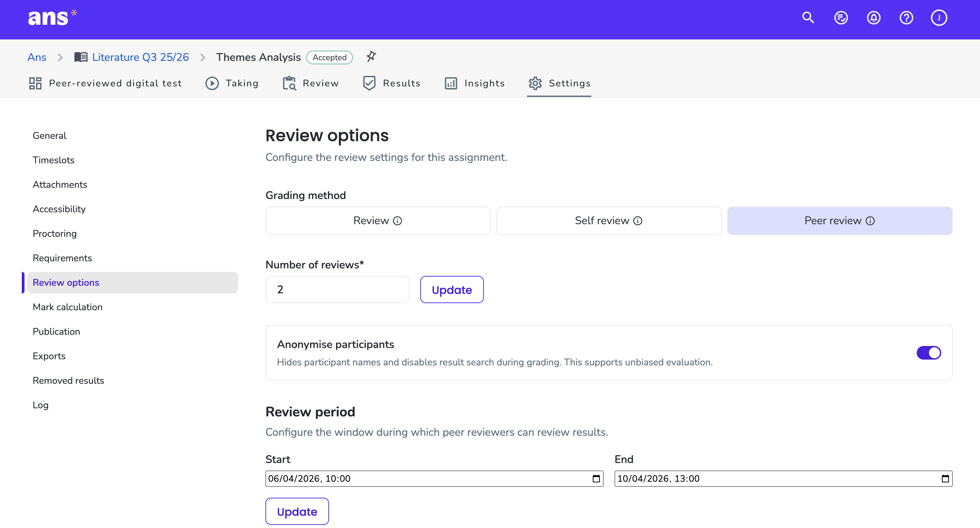Click the Results shield check icon
Screen dimensions: 980x528
369,83
